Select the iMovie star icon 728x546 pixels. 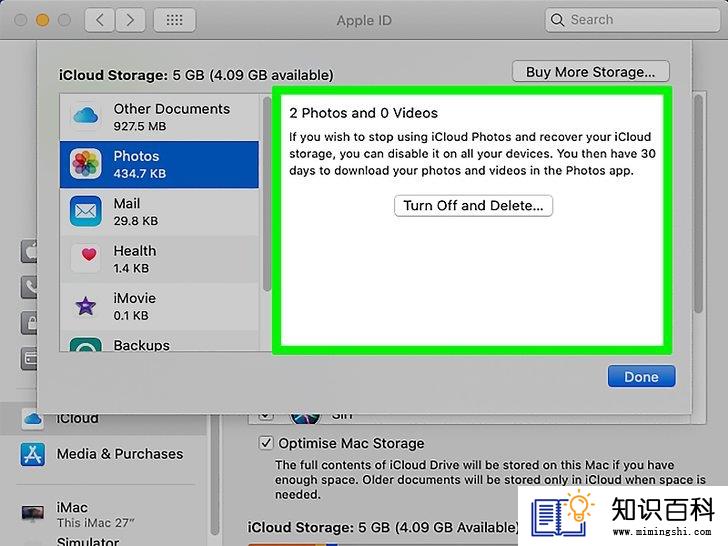pos(85,306)
